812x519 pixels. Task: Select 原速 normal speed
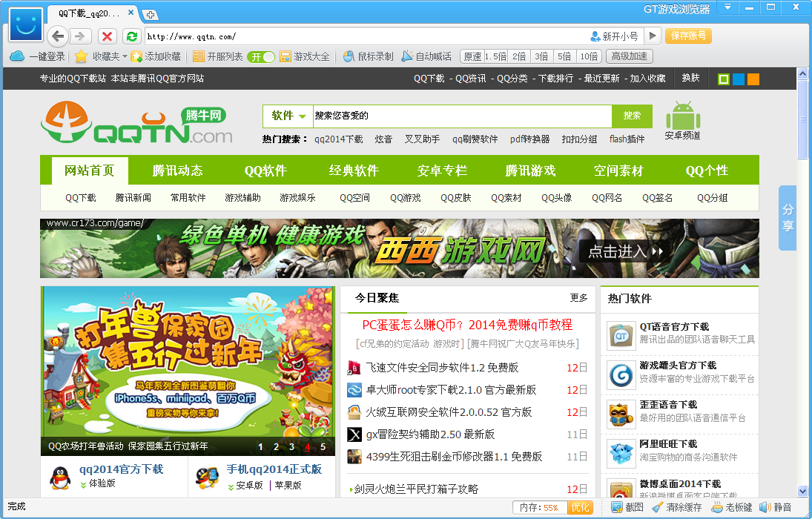(472, 56)
